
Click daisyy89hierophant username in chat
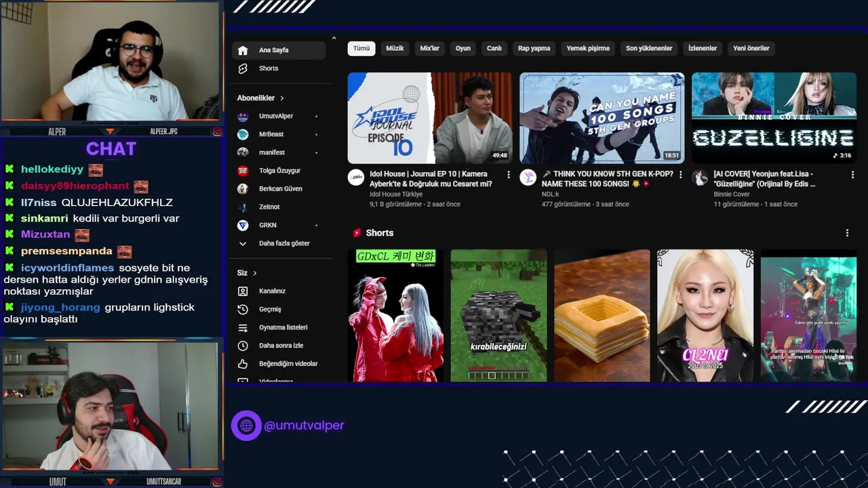point(75,186)
